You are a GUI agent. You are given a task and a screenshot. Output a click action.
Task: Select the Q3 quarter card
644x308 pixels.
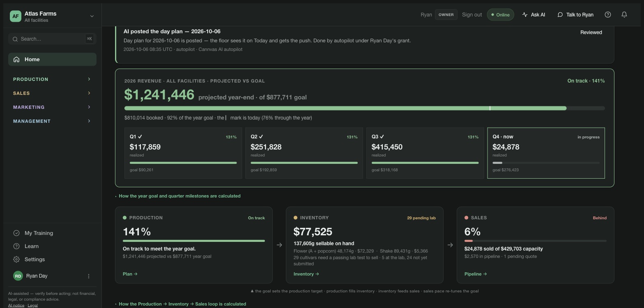click(x=425, y=153)
